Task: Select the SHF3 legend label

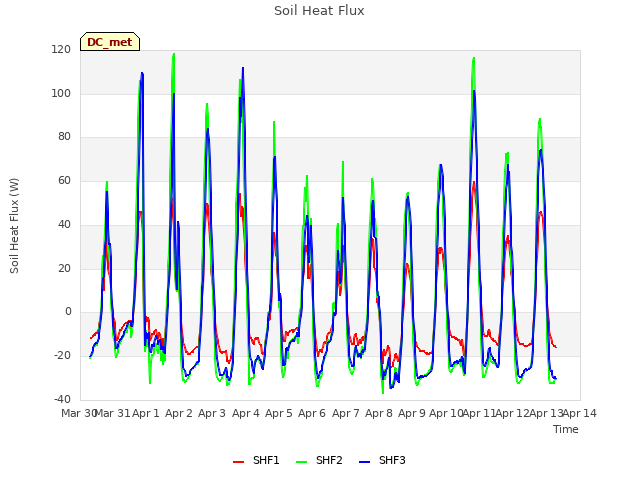Action: coord(392,460)
